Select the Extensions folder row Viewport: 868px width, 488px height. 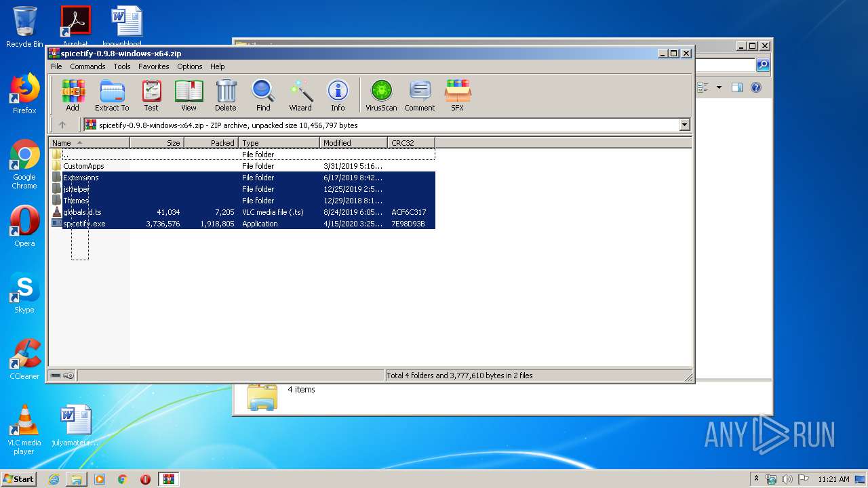(x=243, y=178)
